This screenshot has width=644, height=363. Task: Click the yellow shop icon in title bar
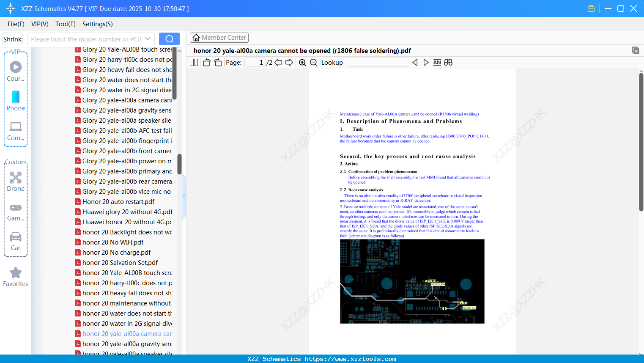(591, 8)
